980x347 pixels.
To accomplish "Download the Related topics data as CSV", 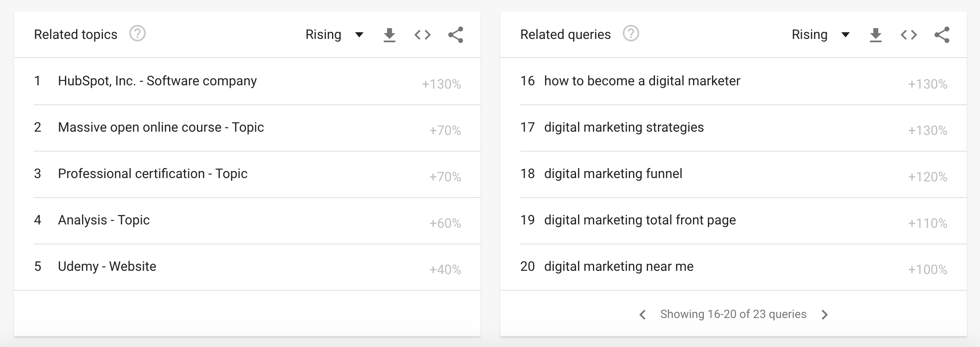I will 389,35.
